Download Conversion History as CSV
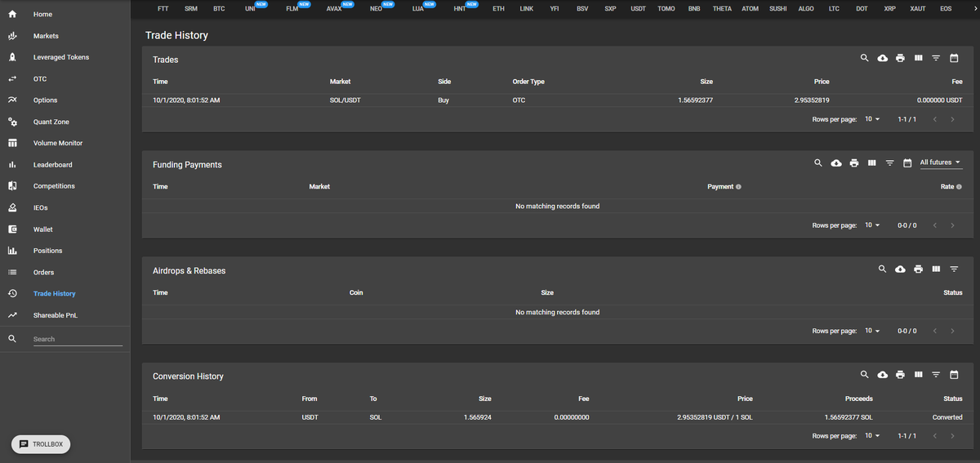 [x=883, y=374]
